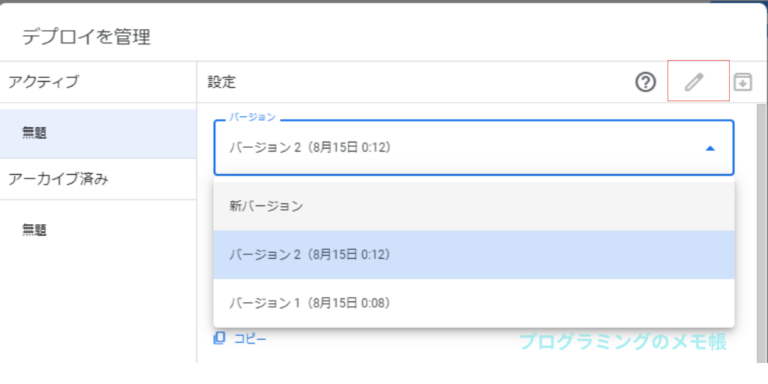Click the copy icon beside コピー
The width and height of the screenshot is (768, 384).
(219, 338)
